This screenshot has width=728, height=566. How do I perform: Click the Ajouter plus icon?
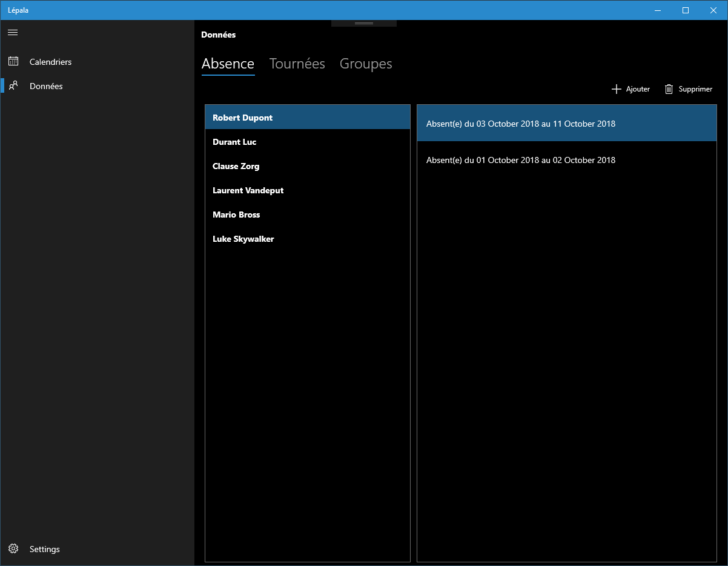pyautogui.click(x=617, y=89)
